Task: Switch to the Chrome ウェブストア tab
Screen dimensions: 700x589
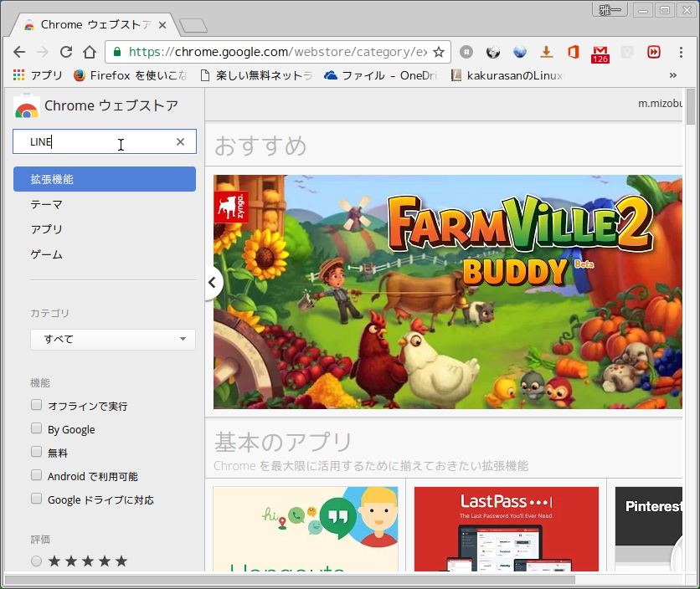Action: [x=96, y=25]
